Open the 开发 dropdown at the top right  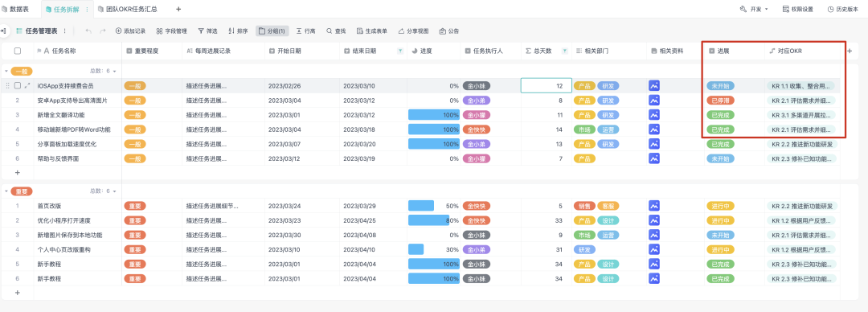pyautogui.click(x=754, y=10)
